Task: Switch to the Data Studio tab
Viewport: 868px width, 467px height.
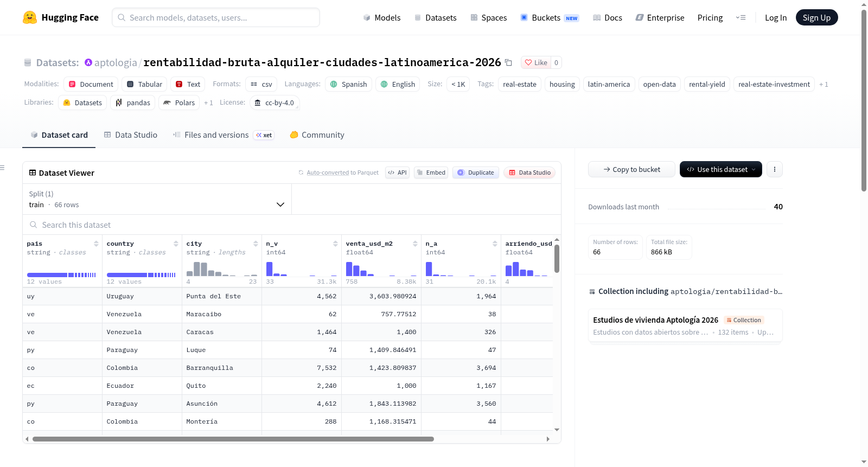Action: [x=131, y=135]
